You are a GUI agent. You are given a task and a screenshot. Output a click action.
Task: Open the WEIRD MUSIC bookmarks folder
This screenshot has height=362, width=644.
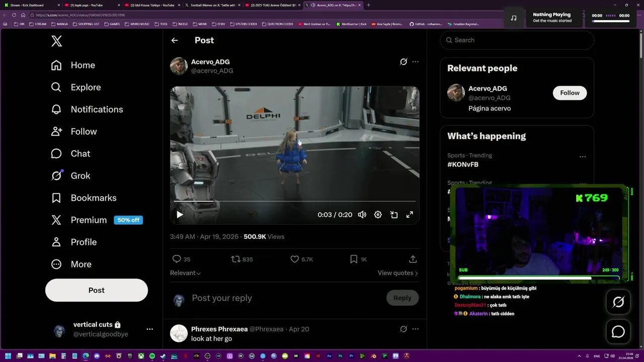point(137,24)
